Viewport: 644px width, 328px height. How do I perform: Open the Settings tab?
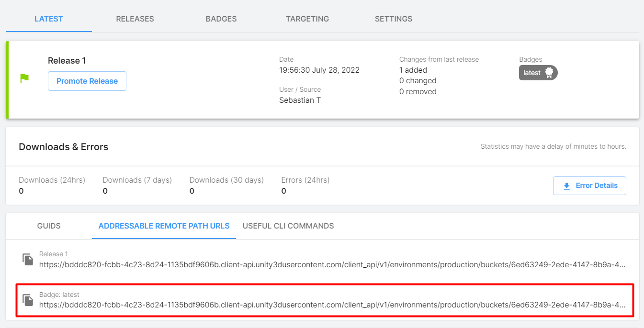[x=394, y=19]
